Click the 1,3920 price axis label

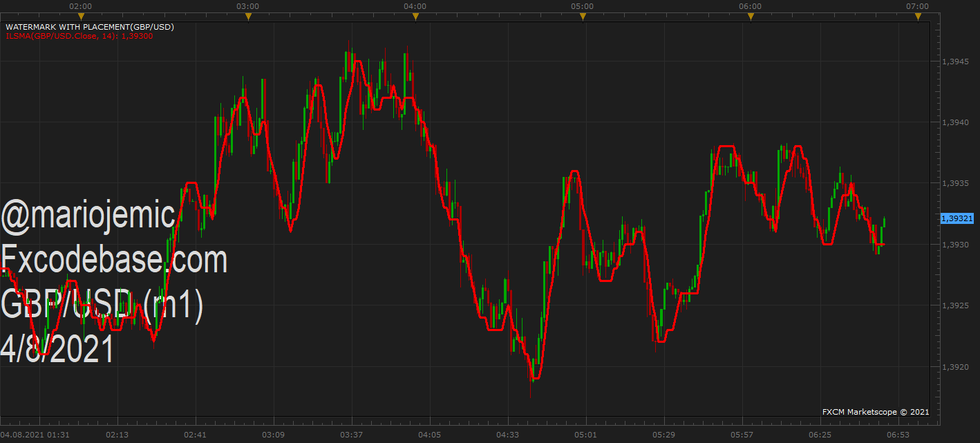point(954,367)
